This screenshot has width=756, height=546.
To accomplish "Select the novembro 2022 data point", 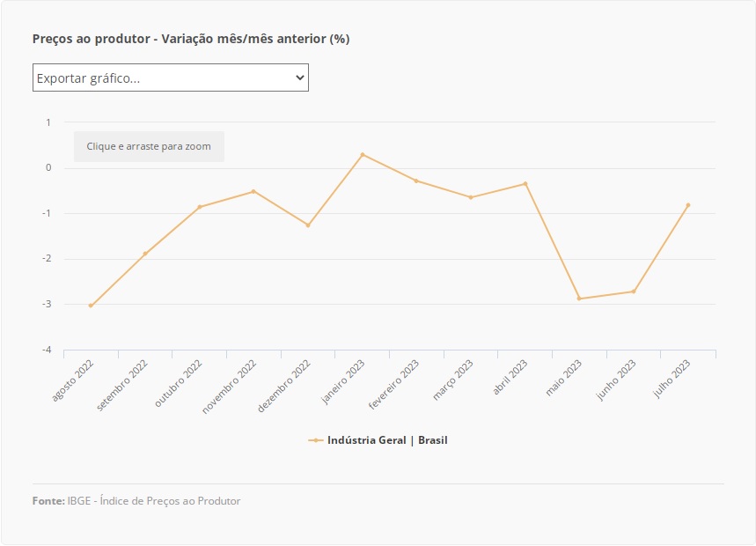I will tap(253, 191).
